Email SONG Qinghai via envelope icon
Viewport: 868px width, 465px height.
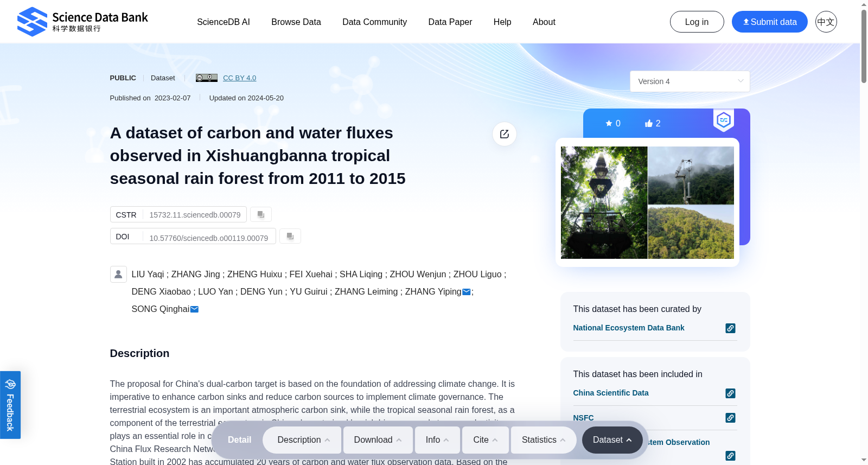click(x=194, y=309)
